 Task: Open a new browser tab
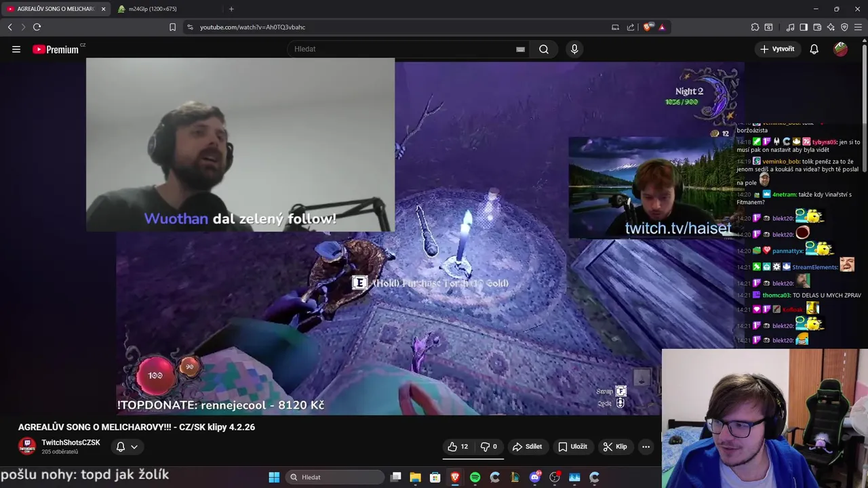[231, 9]
